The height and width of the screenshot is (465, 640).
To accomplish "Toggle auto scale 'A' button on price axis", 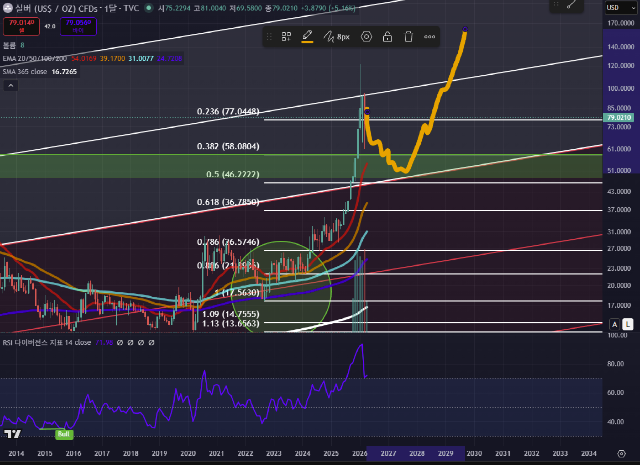I will [615, 325].
